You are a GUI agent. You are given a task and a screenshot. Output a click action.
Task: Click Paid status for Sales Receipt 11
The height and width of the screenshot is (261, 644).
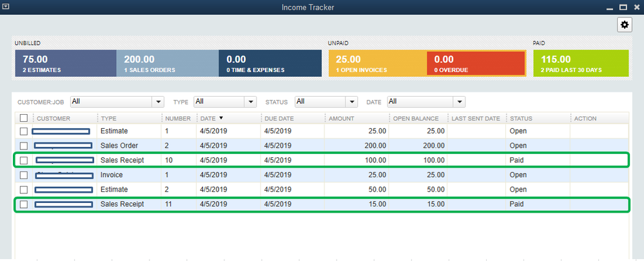point(516,204)
